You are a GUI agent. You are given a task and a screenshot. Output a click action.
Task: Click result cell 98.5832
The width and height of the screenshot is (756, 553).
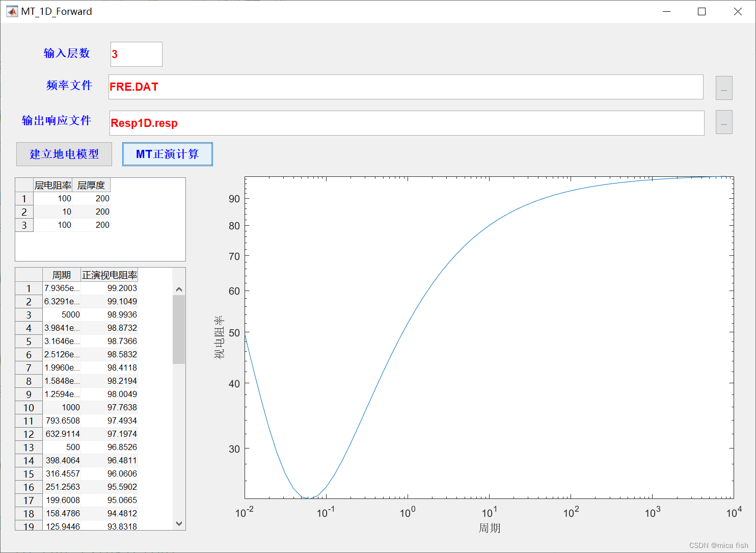click(110, 354)
